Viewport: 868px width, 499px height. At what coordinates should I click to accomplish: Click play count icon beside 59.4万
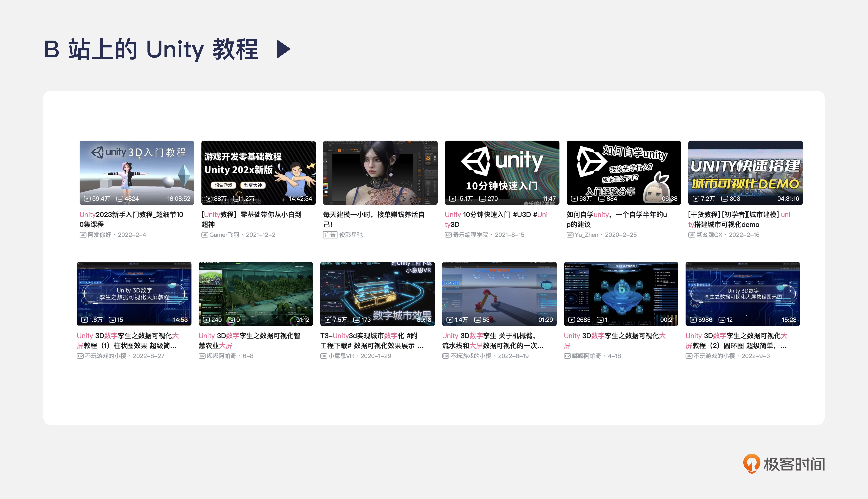(x=87, y=199)
